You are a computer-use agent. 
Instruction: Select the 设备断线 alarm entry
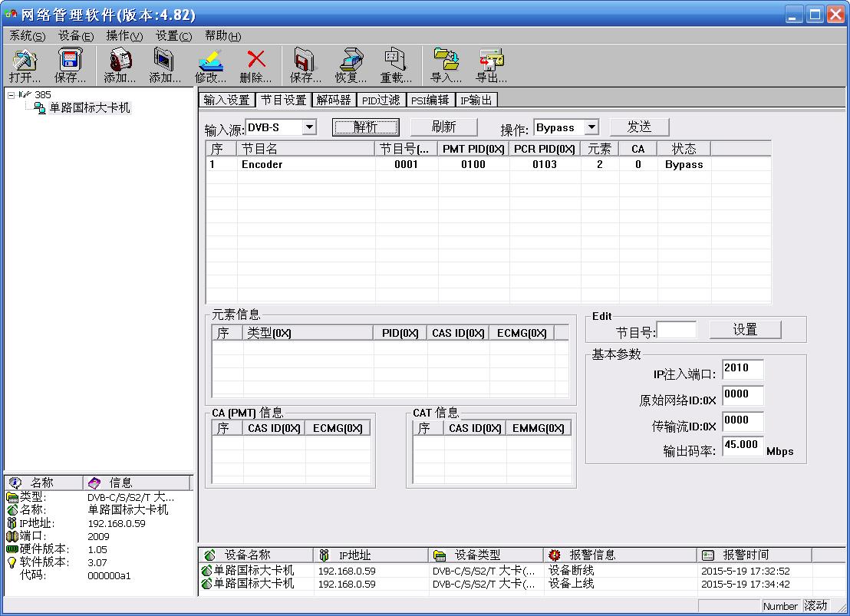coord(520,571)
